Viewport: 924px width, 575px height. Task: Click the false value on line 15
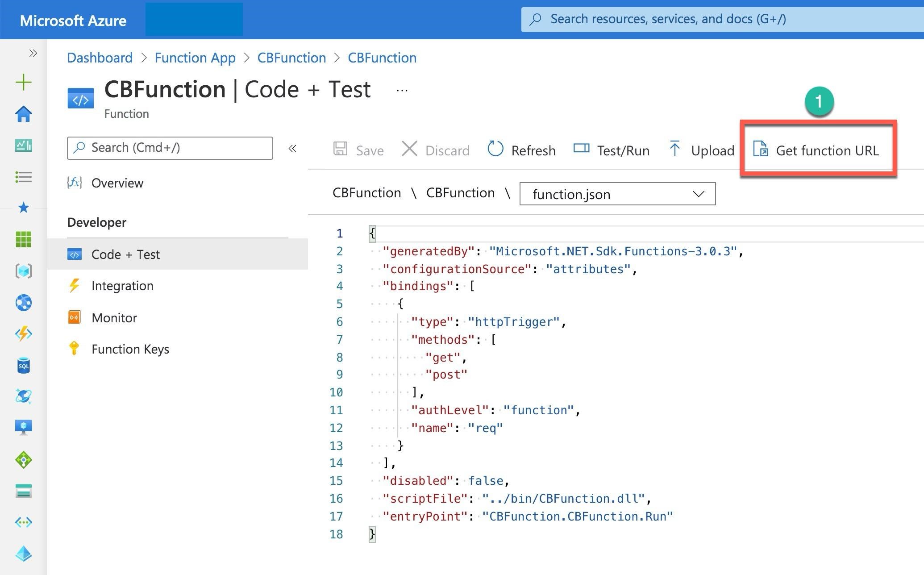point(486,481)
